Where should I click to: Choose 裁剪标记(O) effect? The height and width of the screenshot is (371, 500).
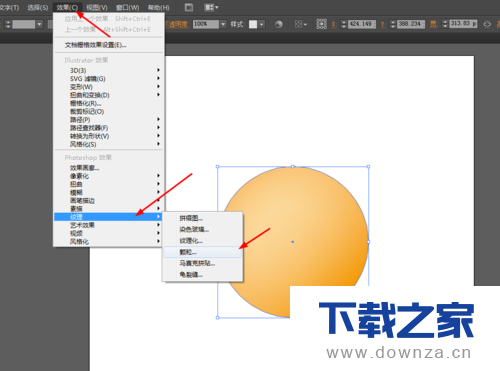pyautogui.click(x=109, y=111)
